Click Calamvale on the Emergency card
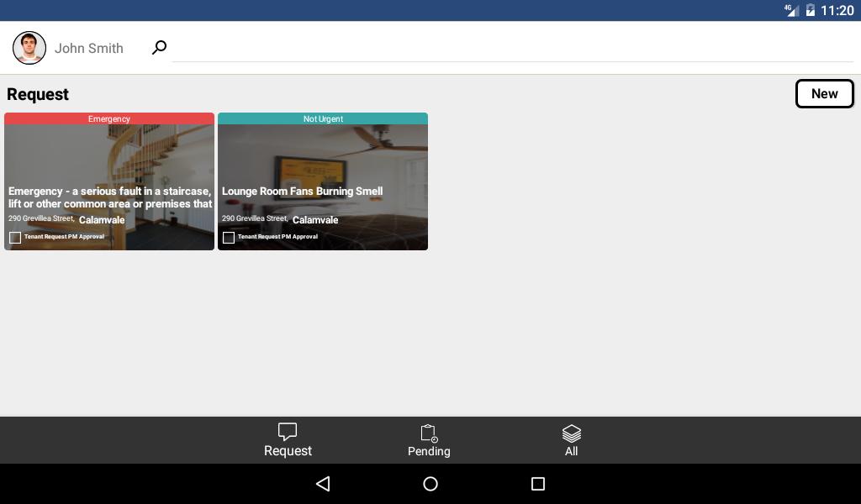 click(x=102, y=220)
